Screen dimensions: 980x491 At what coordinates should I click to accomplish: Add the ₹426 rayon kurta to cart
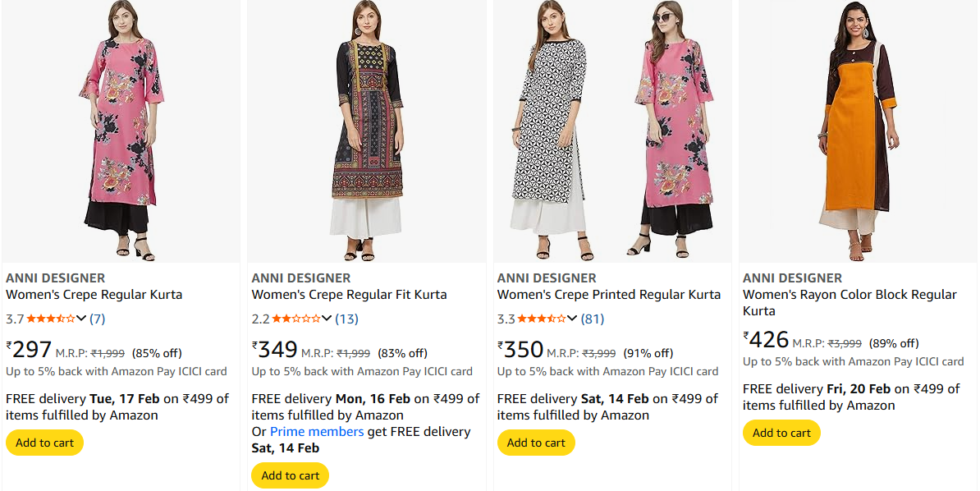[781, 433]
